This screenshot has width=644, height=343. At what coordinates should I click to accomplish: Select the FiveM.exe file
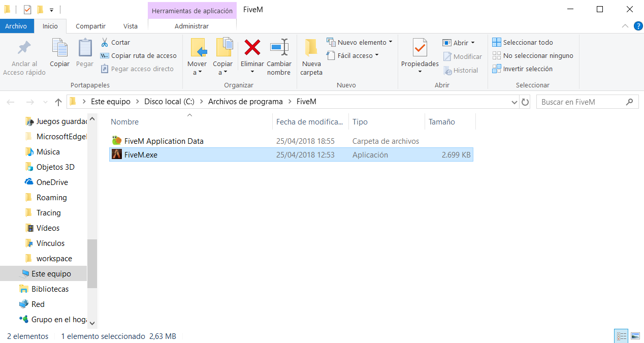[291, 154]
